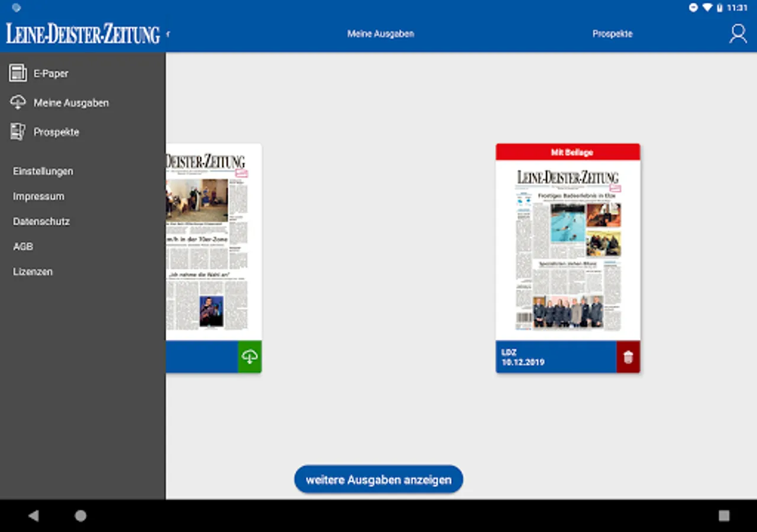
Task: Click the clock showing 11:31 in status bar
Action: [737, 8]
